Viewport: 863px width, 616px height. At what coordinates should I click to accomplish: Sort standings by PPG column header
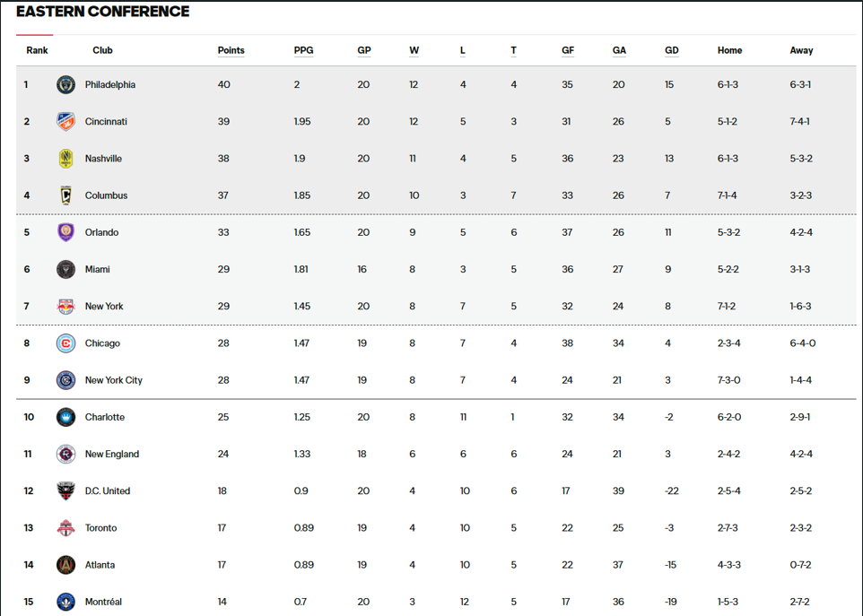pyautogui.click(x=303, y=50)
